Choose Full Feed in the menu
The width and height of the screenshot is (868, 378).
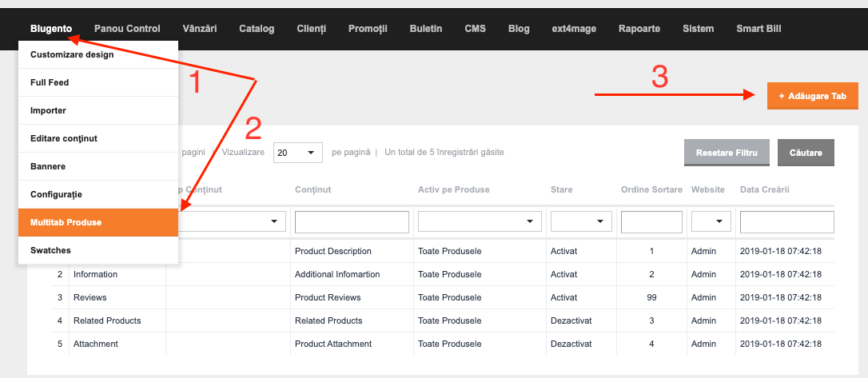click(98, 82)
